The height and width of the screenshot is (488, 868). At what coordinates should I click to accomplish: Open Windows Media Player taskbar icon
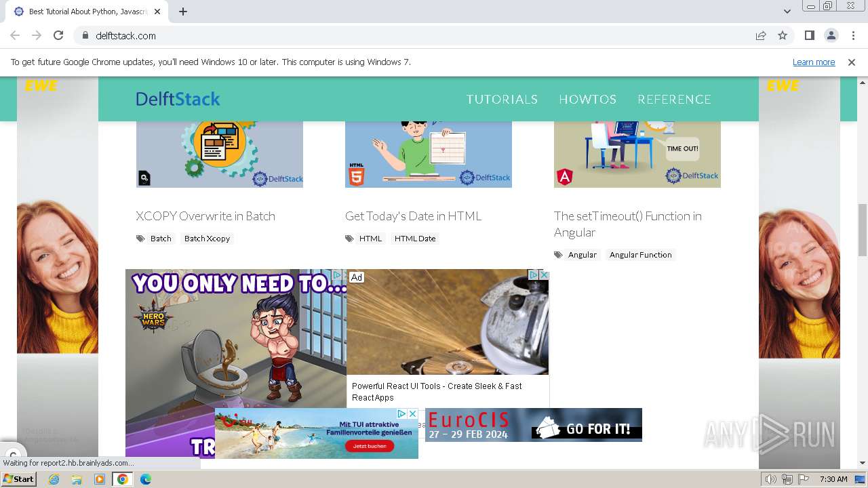[100, 479]
